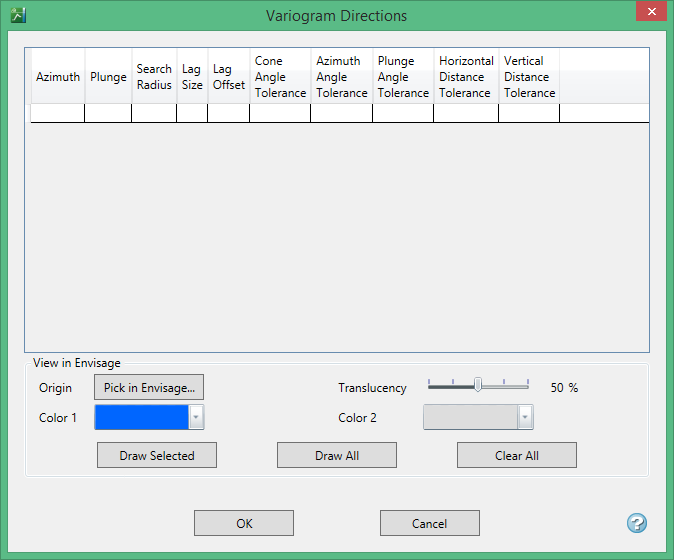674x560 pixels.
Task: Click the application icon in title bar
Action: coord(17,15)
